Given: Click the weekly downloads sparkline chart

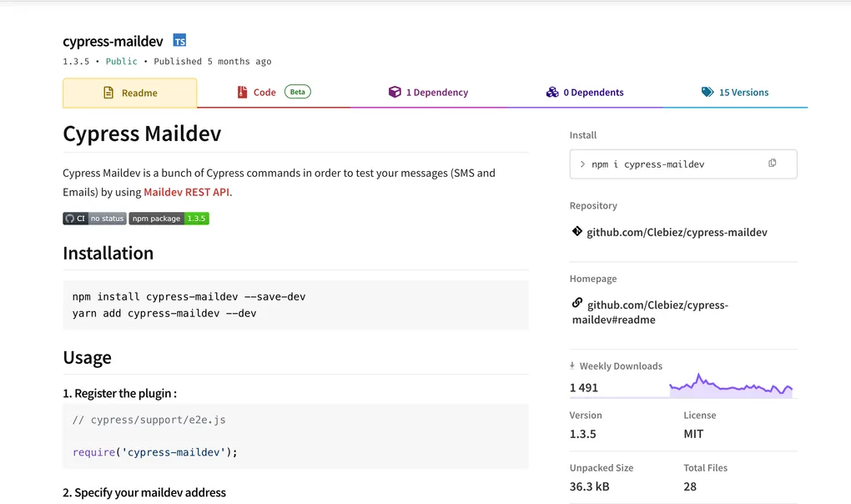Looking at the screenshot, I should click(x=731, y=385).
